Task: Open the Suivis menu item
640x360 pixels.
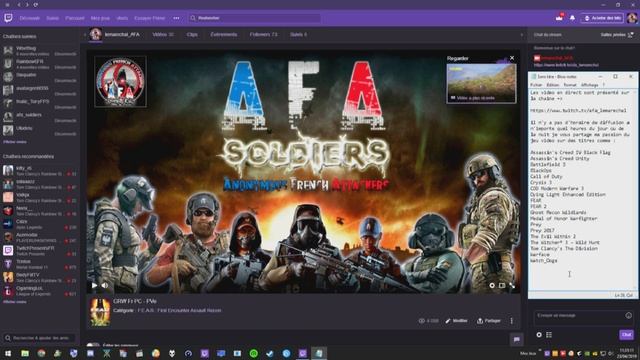Action: pyautogui.click(x=52, y=18)
